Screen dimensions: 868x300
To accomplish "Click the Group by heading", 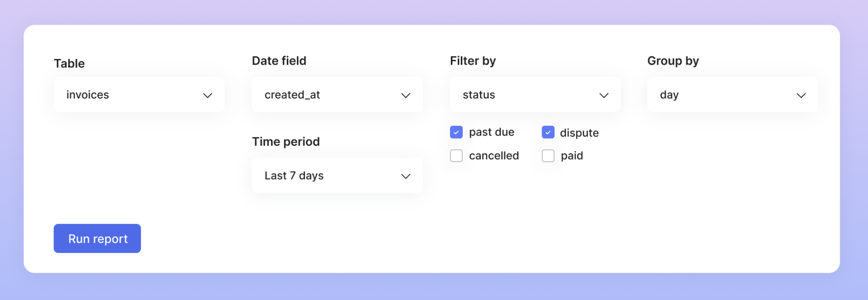I will [x=673, y=61].
